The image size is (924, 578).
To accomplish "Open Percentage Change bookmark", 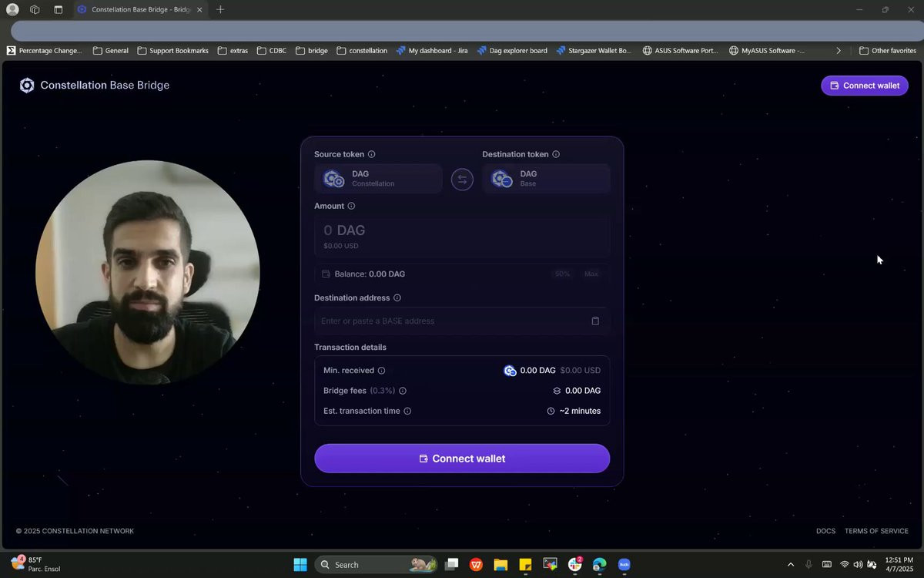I will [44, 50].
